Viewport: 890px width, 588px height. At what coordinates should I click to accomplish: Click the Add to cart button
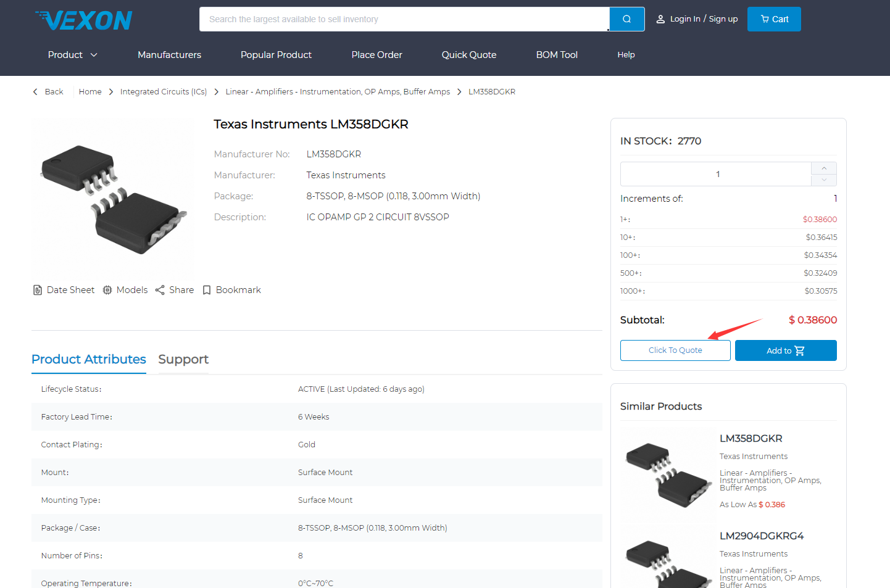coord(786,350)
